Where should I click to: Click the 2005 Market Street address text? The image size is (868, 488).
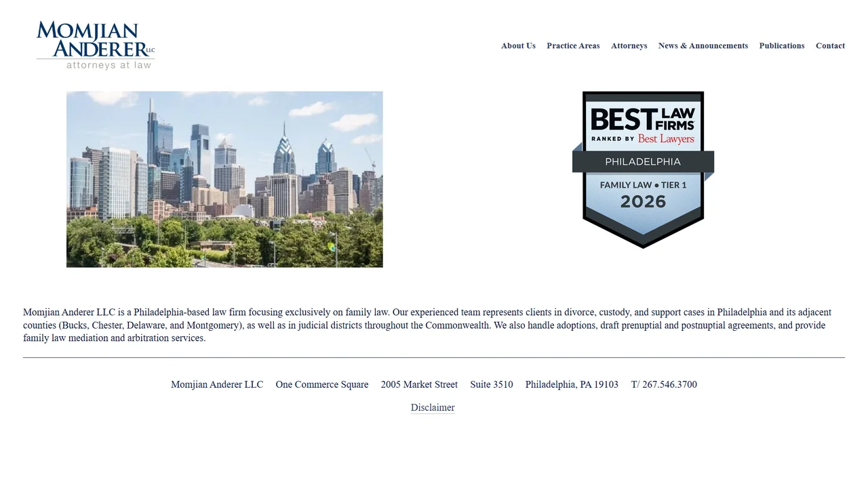[419, 384]
